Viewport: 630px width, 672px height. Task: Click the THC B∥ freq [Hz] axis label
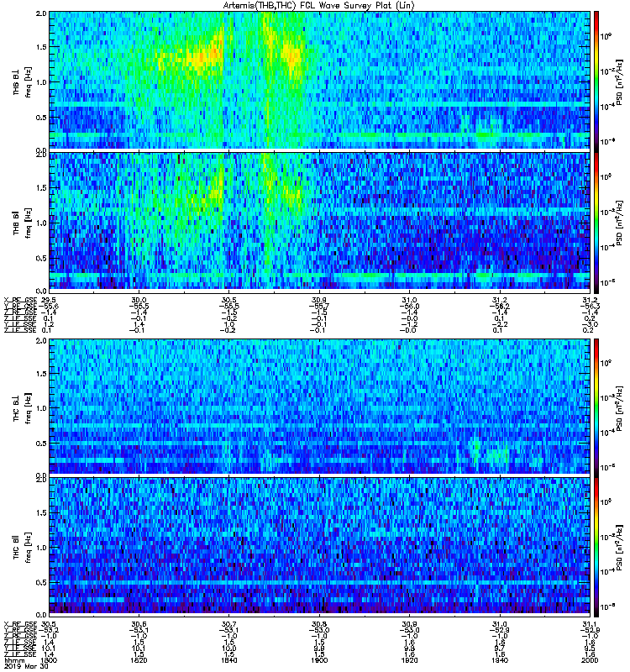point(23,548)
